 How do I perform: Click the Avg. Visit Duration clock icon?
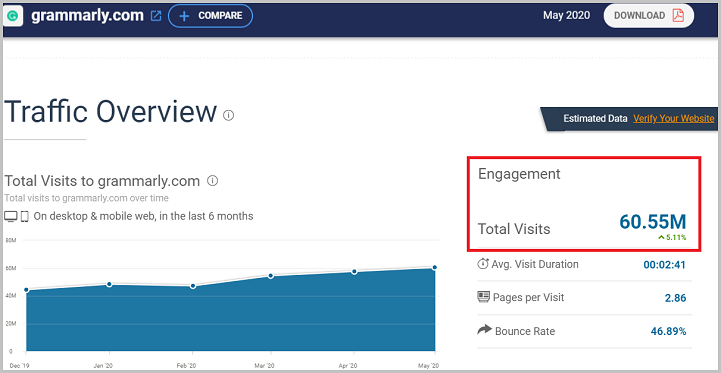(x=483, y=264)
